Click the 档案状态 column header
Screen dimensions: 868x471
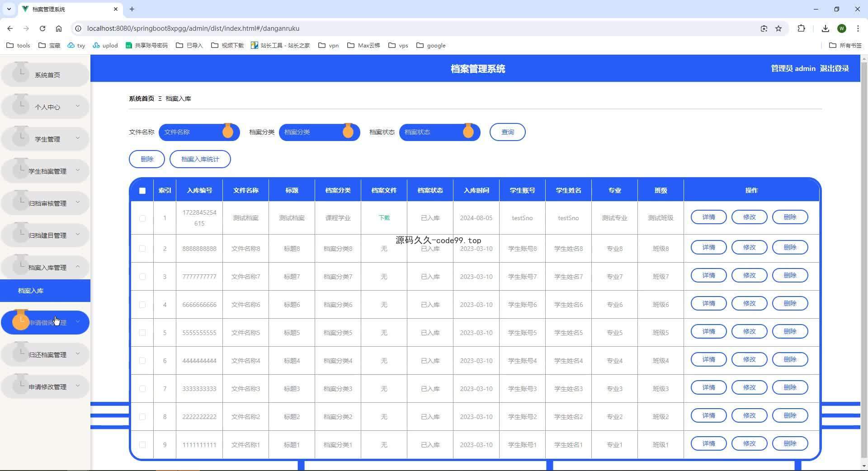pyautogui.click(x=430, y=190)
